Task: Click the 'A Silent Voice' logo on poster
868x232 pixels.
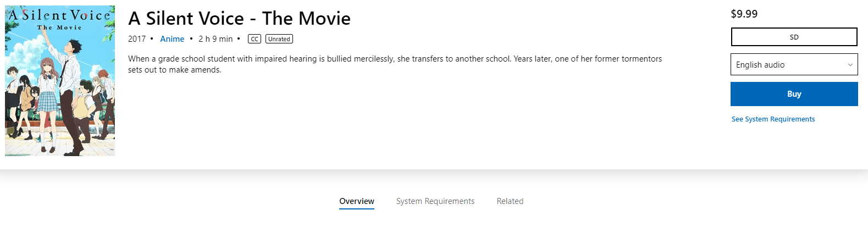Action: point(59,15)
